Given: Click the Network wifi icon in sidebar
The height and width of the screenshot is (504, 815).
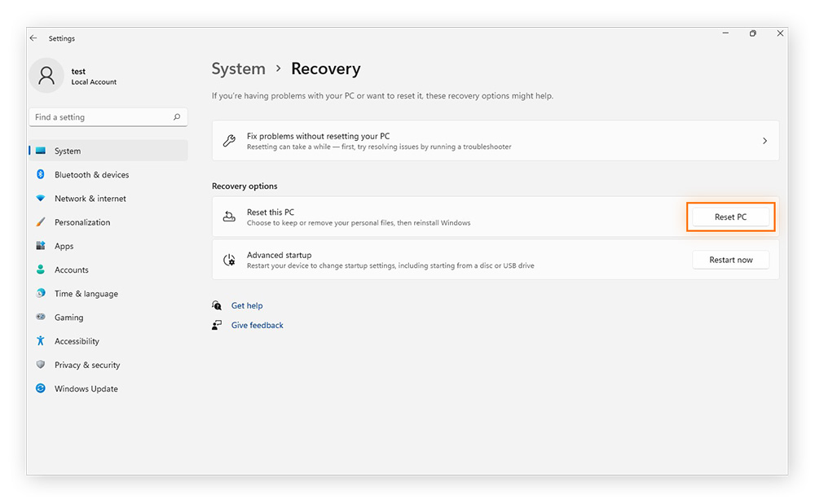Looking at the screenshot, I should coord(41,199).
